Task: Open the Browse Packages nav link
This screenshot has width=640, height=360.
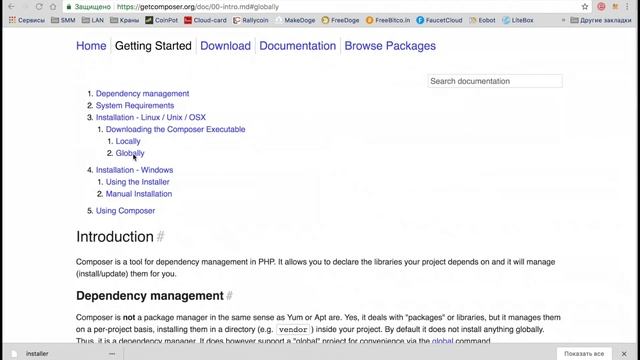Action: point(390,46)
